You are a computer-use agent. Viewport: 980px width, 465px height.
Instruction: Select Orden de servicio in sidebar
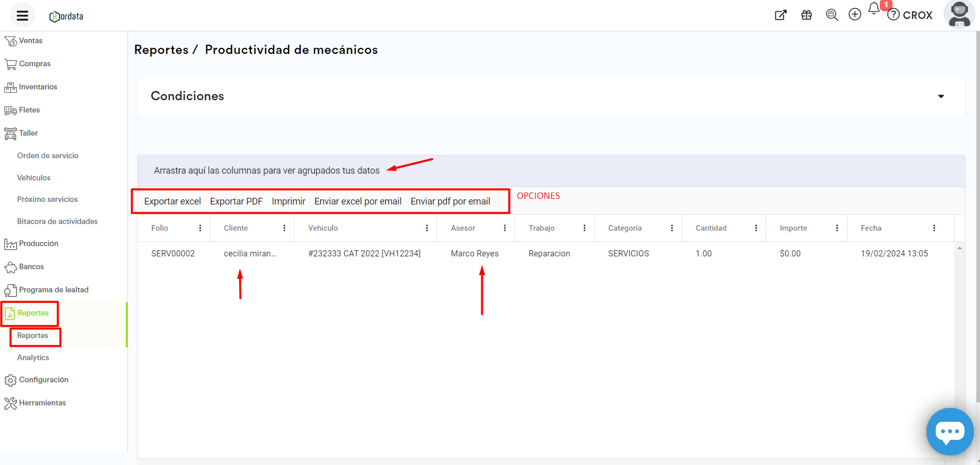point(48,156)
